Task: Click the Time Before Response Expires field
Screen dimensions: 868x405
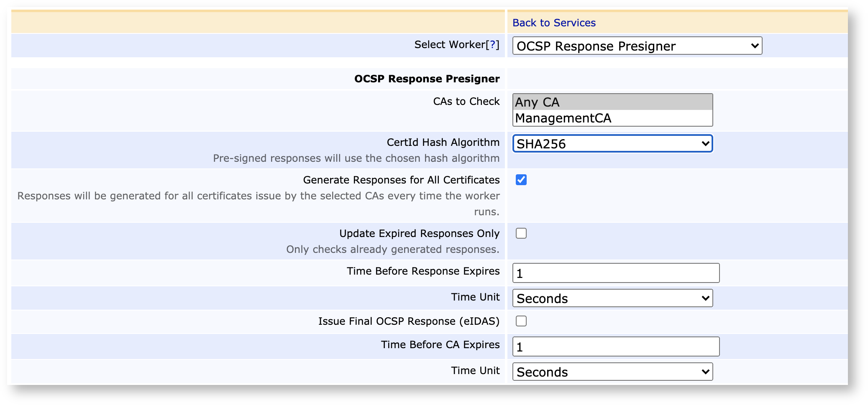Action: click(x=615, y=273)
